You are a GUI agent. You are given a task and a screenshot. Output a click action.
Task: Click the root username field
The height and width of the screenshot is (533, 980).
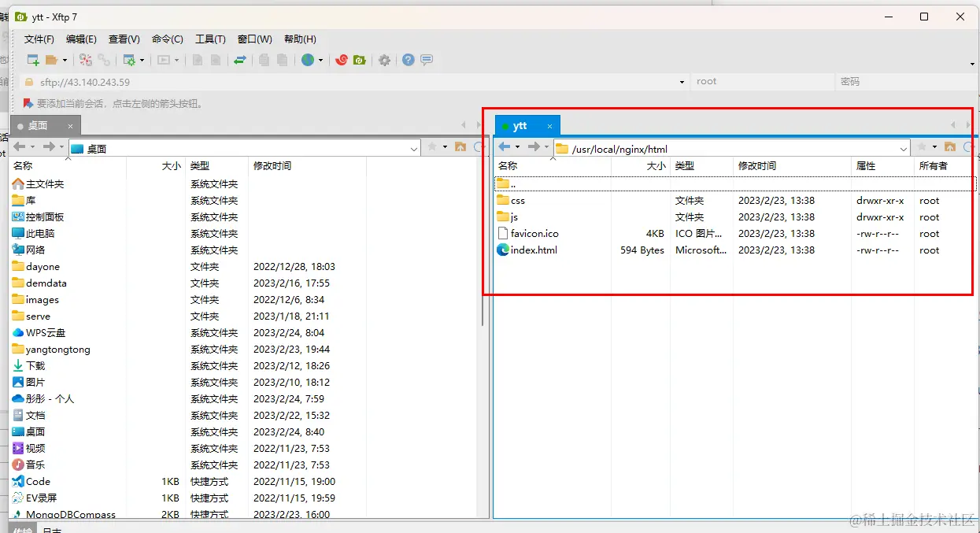[762, 82]
